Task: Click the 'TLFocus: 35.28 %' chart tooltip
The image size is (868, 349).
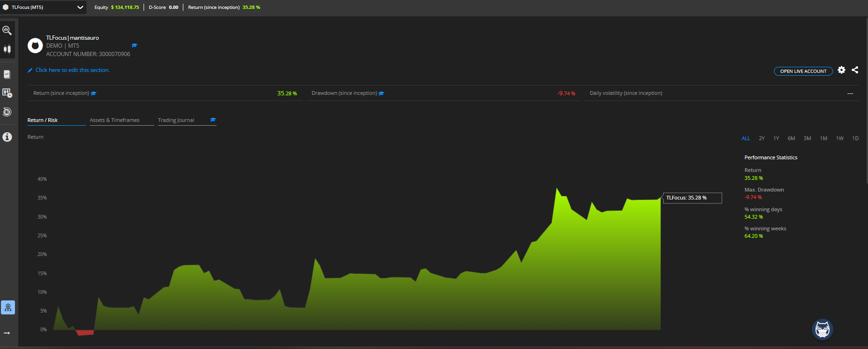Action: [693, 198]
